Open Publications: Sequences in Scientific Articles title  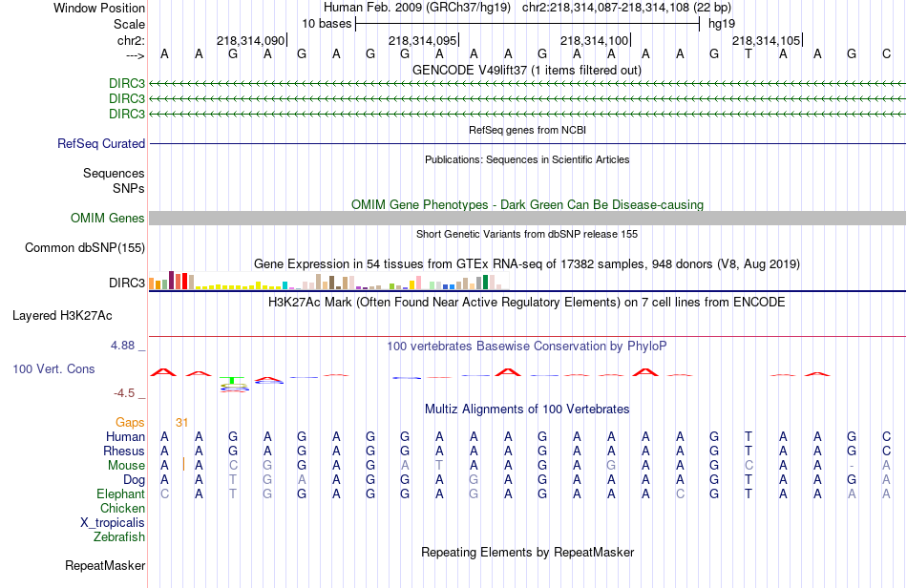coord(527,159)
